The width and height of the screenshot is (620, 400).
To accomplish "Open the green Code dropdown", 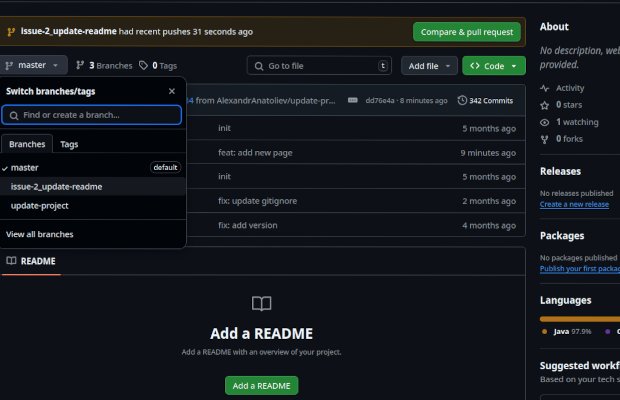I will 494,66.
